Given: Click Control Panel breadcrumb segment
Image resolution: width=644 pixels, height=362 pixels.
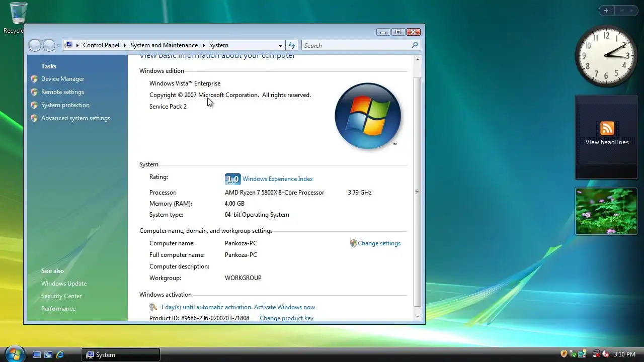Looking at the screenshot, I should tap(101, 45).
